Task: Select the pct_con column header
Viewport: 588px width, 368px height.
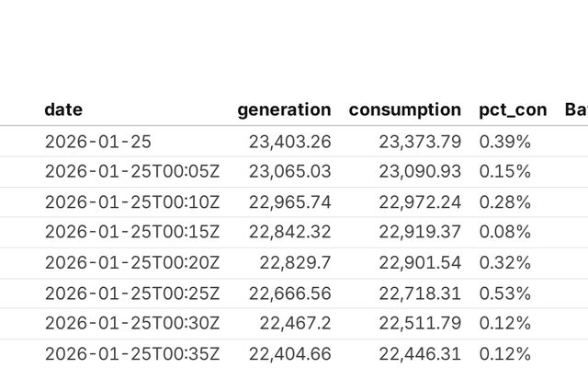Action: 512,109
